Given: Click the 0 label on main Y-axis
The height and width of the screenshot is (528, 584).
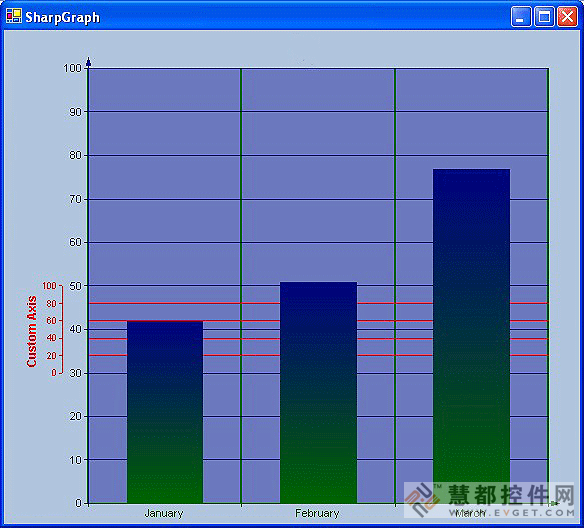Looking at the screenshot, I should pyautogui.click(x=78, y=503).
